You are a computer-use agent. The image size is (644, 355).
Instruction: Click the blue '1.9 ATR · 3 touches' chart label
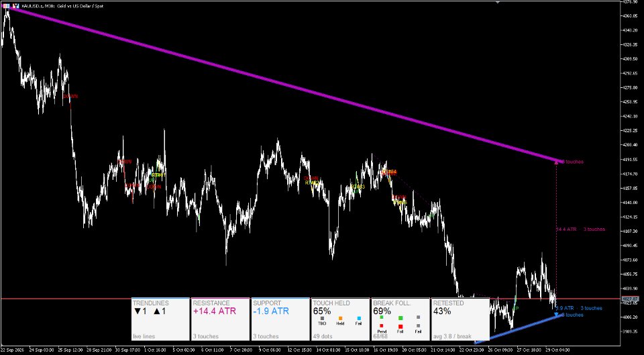pyautogui.click(x=579, y=308)
